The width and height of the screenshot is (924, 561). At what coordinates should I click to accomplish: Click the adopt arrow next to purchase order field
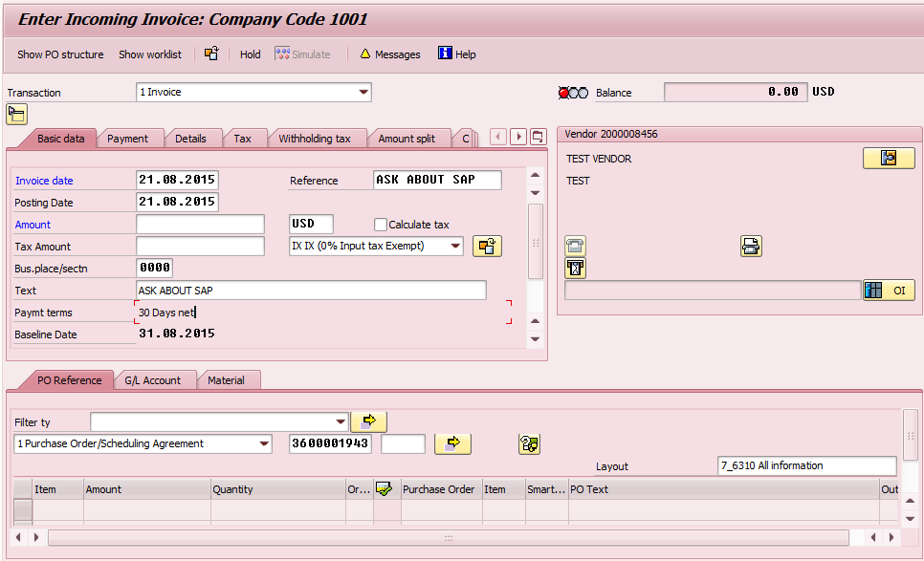click(451, 443)
